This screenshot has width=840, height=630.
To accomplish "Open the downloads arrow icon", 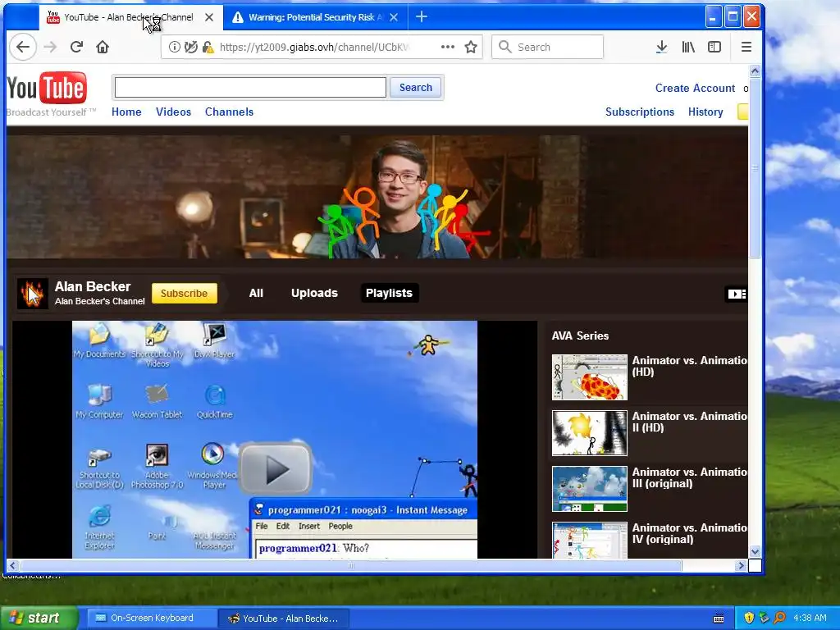I will tap(662, 47).
